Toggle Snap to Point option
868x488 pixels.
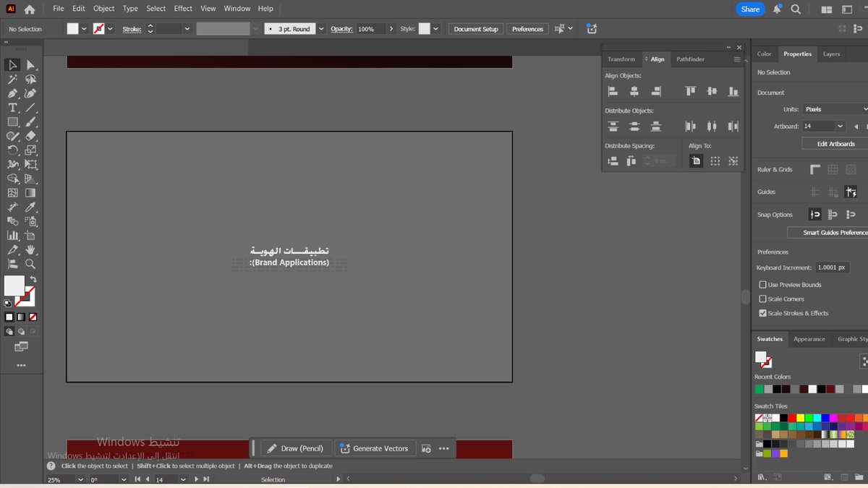[815, 215]
